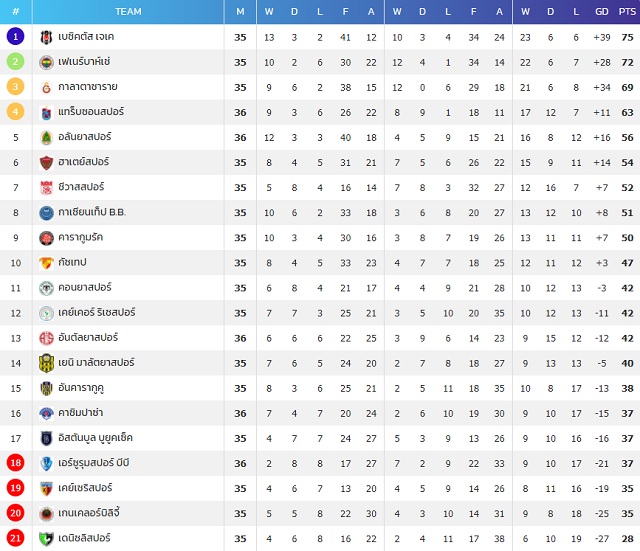The height and width of the screenshot is (551, 640).
Task: Click the Göztepe crest in row 10
Action: (46, 263)
